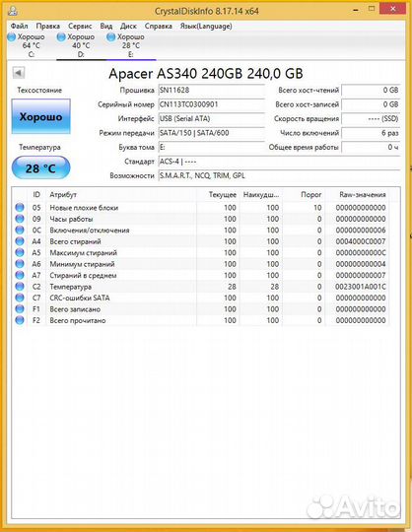The height and width of the screenshot is (532, 412).
Task: Click the Режим передачи field SATA/150 | SATA/600
Action: [212, 133]
